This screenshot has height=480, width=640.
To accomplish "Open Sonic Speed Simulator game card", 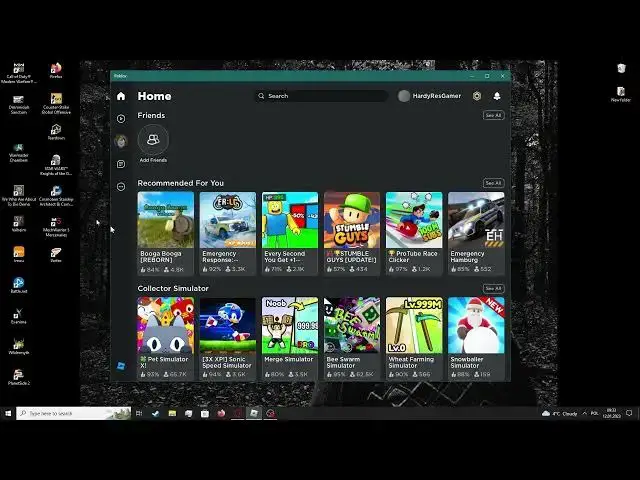I will pos(228,339).
